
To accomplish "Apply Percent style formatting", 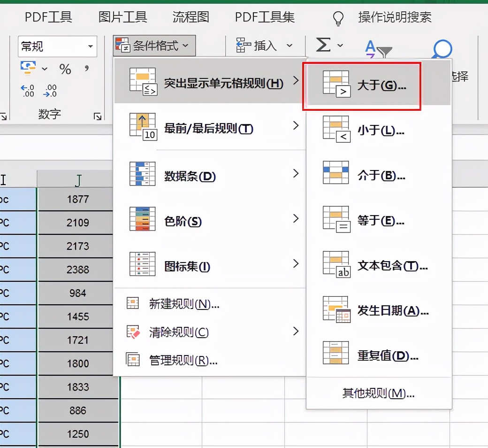I will (x=66, y=69).
